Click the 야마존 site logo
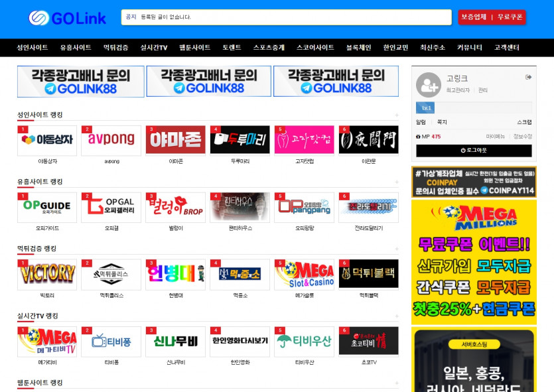The width and height of the screenshot is (554, 392). point(175,140)
